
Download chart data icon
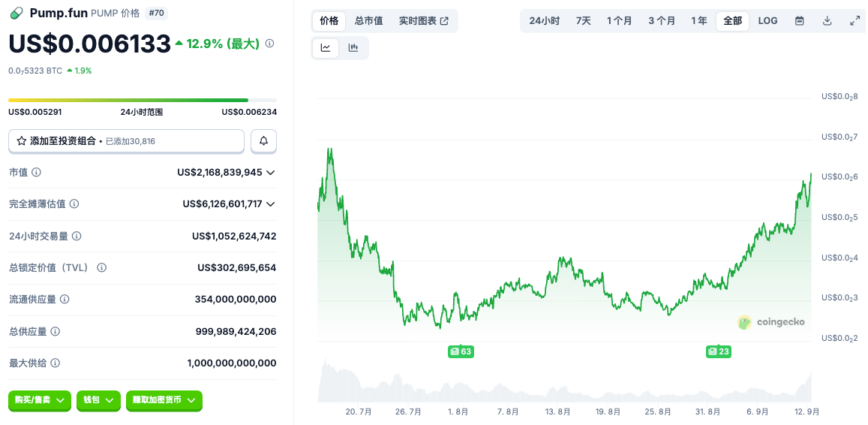click(x=827, y=21)
